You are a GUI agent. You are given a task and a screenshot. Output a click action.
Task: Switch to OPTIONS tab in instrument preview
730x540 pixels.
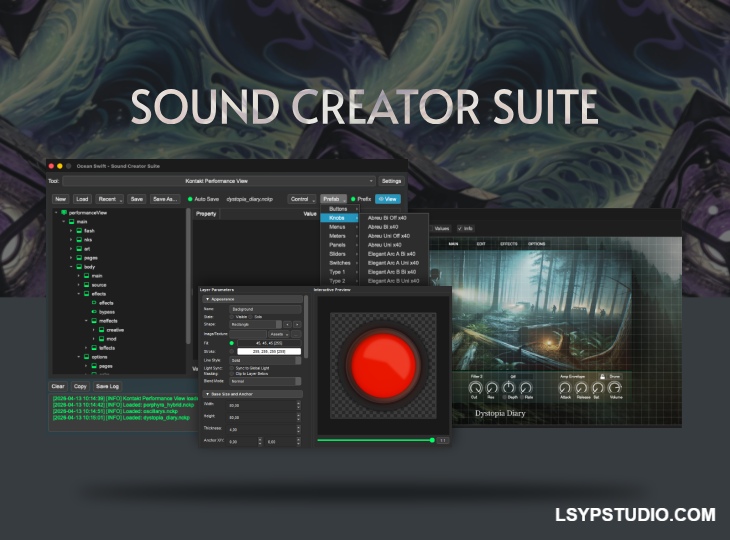pyautogui.click(x=536, y=244)
